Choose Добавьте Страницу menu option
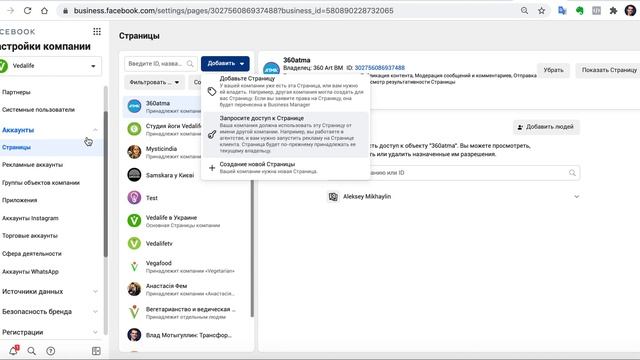The width and height of the screenshot is (640, 360). point(286,91)
